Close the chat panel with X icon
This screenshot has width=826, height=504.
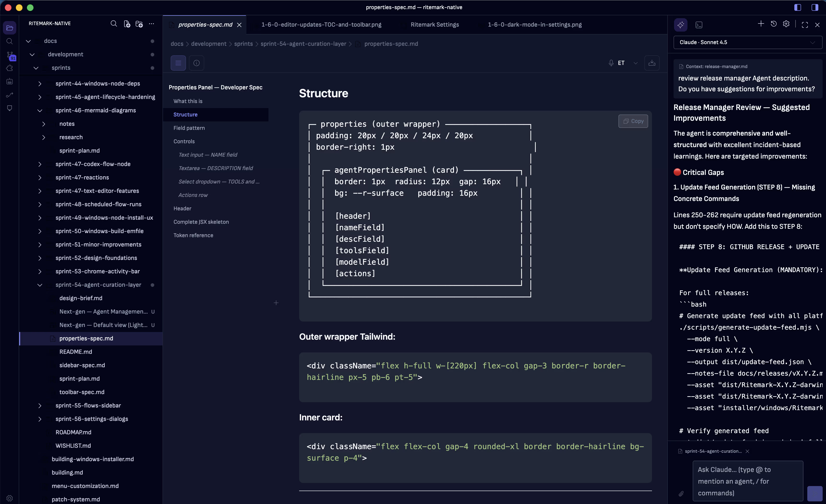pos(817,25)
